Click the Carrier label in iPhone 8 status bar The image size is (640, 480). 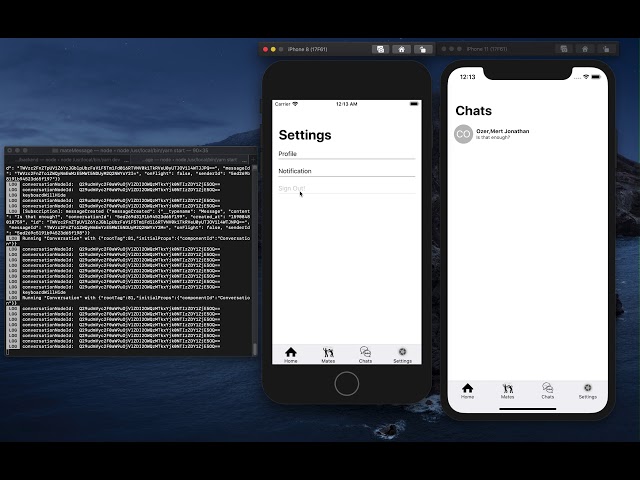click(x=282, y=104)
